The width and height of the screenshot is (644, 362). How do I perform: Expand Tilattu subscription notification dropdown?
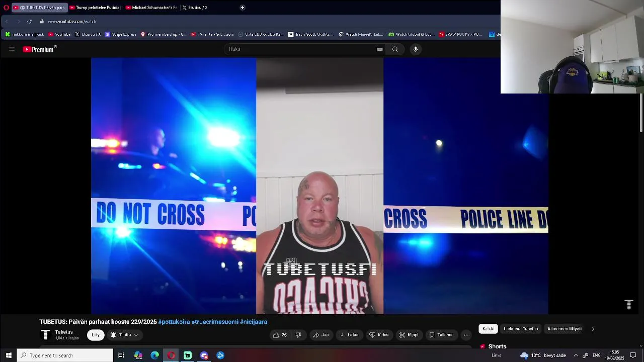[124, 335]
